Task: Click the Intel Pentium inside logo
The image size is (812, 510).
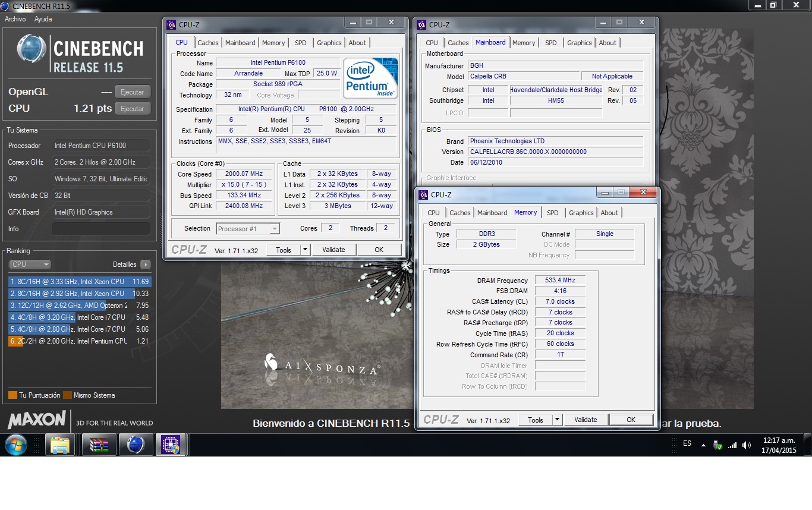Action: 370,78
